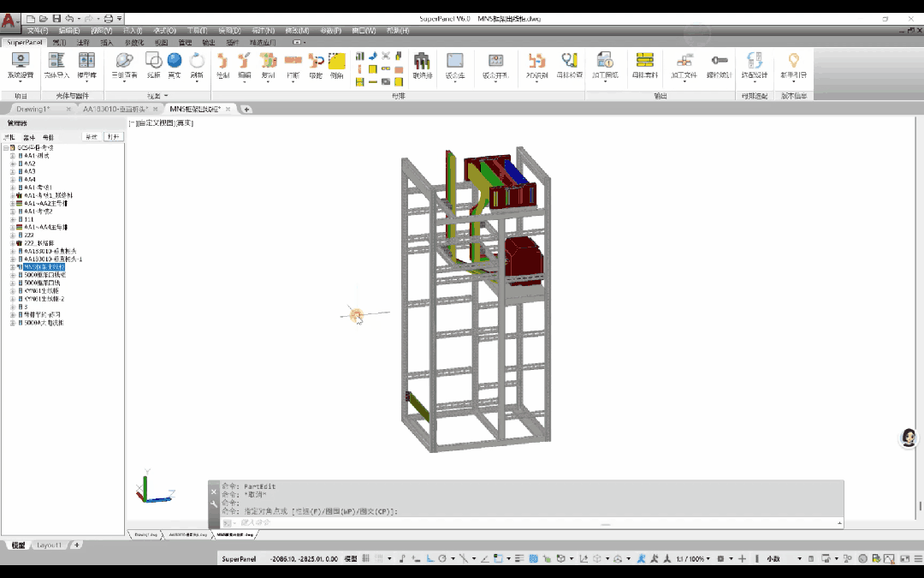Viewport: 924px width, 578px height.
Task: Expand the AA2 tree node
Action: [12, 164]
